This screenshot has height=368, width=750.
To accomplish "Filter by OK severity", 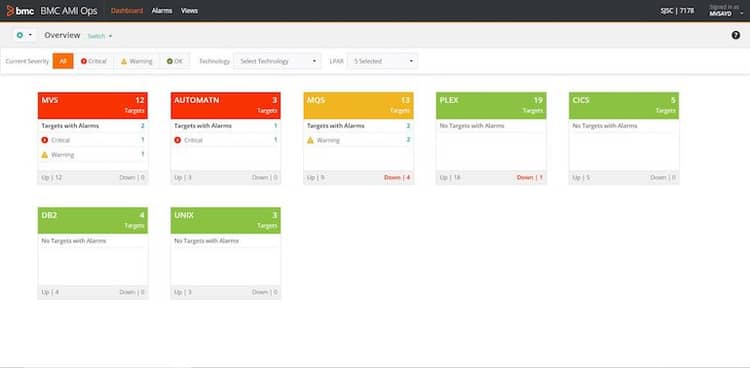I will [175, 61].
